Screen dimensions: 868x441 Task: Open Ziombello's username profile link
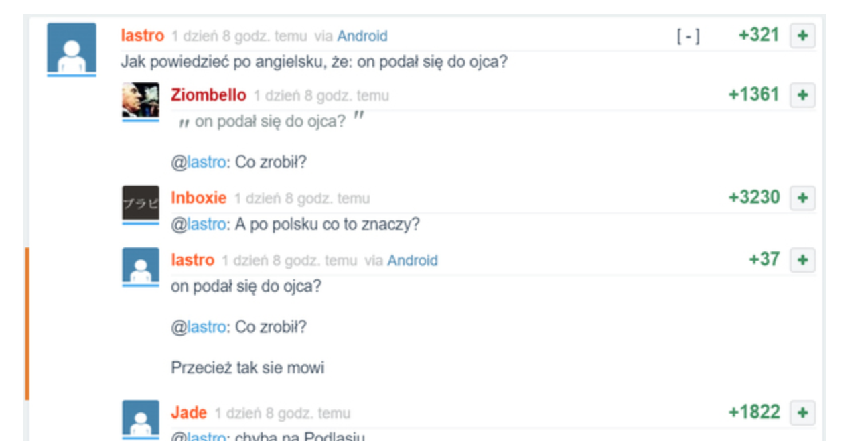click(x=208, y=95)
